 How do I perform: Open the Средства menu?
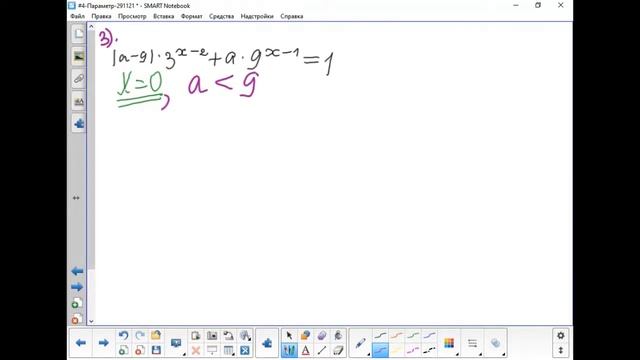221,16
